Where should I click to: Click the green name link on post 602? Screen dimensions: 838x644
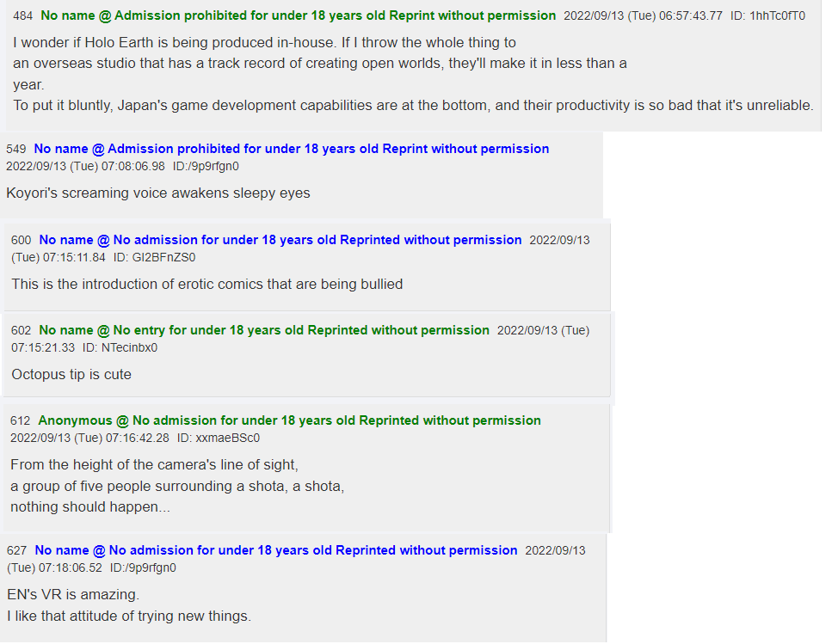(264, 330)
